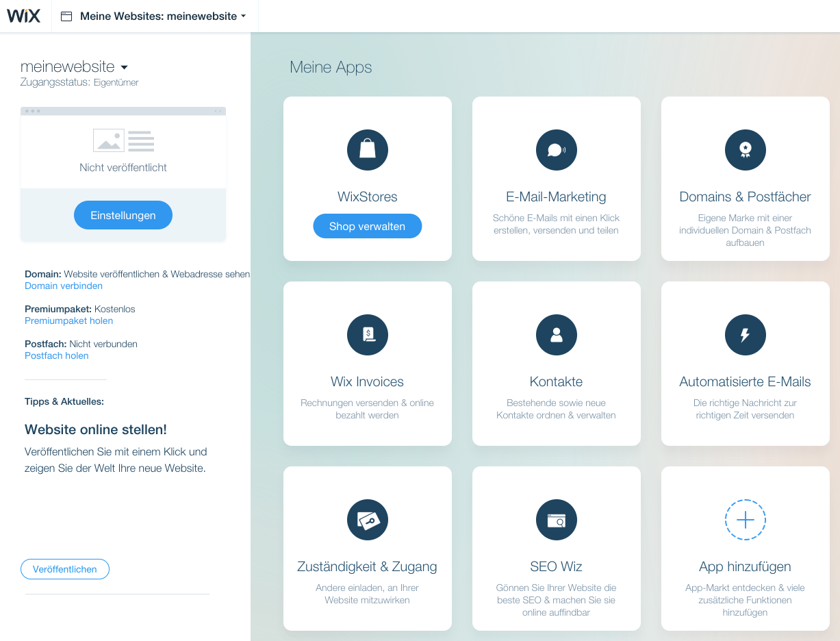Click the Tipps & Aktuelles label
This screenshot has height=641, width=840.
64,401
